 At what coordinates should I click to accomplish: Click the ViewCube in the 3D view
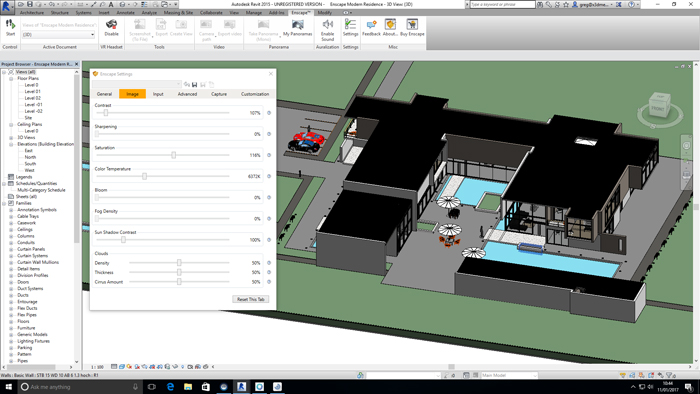click(659, 105)
